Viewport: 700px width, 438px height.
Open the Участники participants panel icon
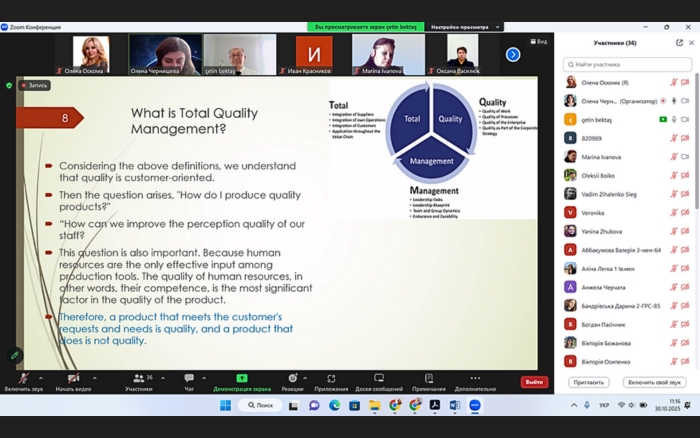pos(138,379)
